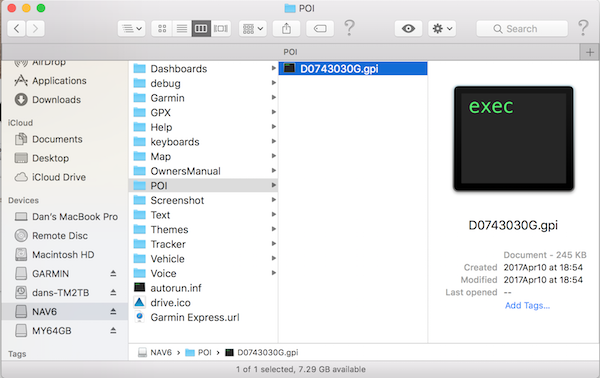
Task: Open the Action gear dropdown menu
Action: (442, 29)
